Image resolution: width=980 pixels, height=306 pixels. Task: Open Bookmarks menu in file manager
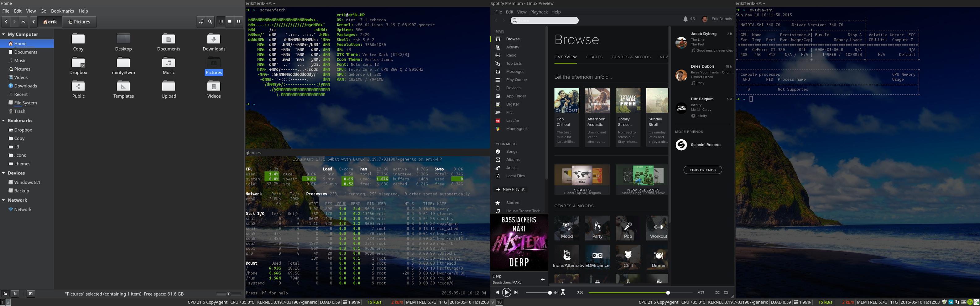62,11
